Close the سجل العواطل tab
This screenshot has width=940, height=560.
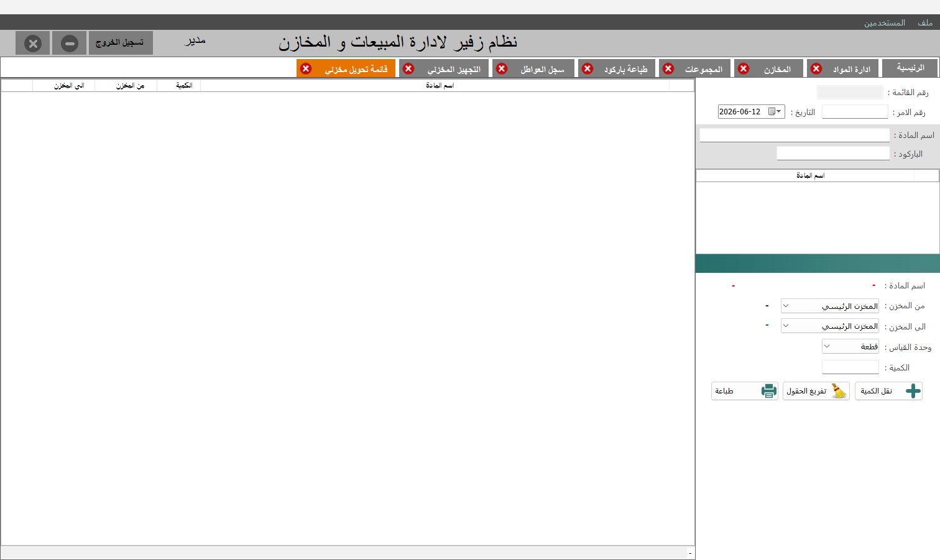502,68
